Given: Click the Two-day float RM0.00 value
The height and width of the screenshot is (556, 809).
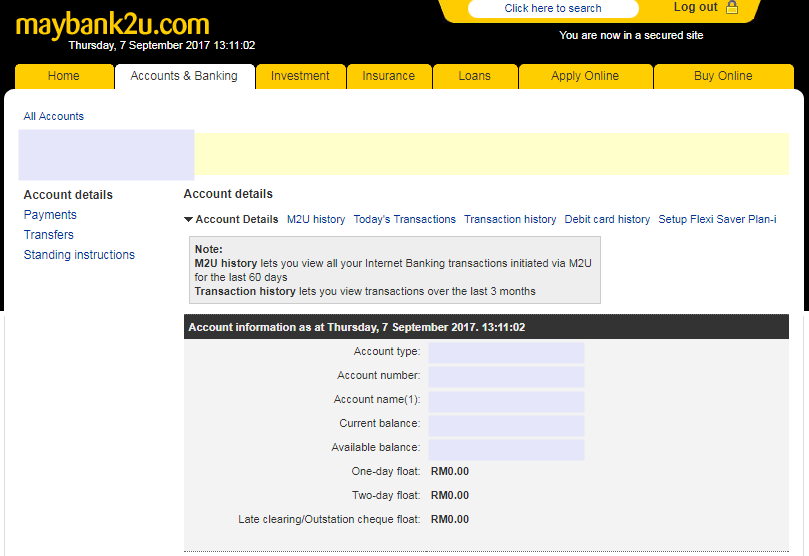Looking at the screenshot, I should click(450, 496).
